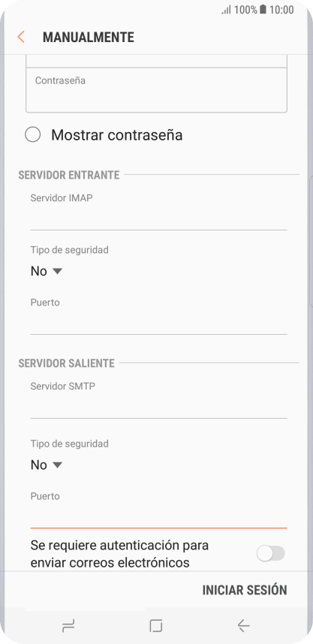Open outgoing server Tipo de seguridad dropdown
Screen dimensions: 313x644
click(x=46, y=465)
